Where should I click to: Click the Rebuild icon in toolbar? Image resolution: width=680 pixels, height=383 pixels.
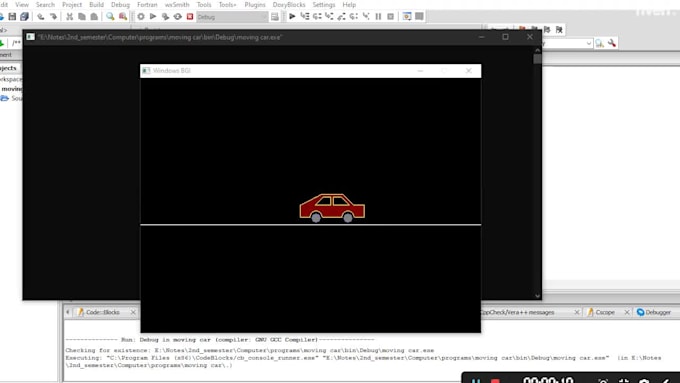point(178,16)
